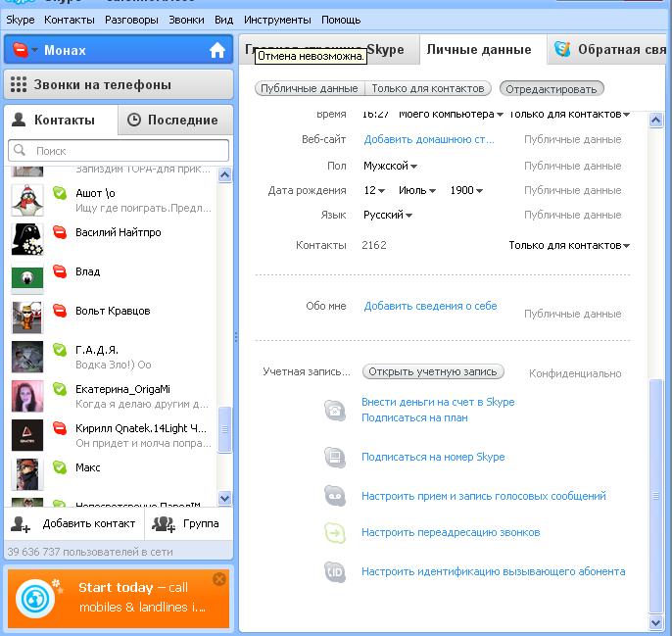Click the profile pane scroll down arrow
Viewport: 672px width, 636px height.
pos(655,622)
